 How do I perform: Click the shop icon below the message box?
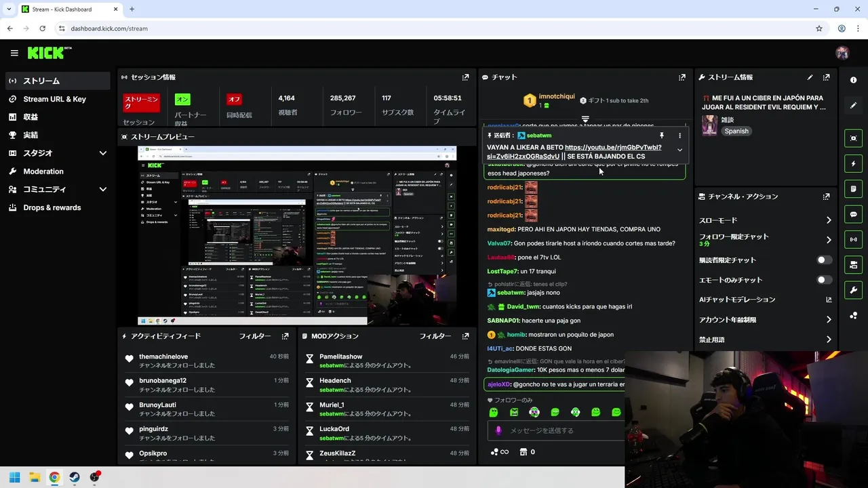pyautogui.click(x=523, y=452)
